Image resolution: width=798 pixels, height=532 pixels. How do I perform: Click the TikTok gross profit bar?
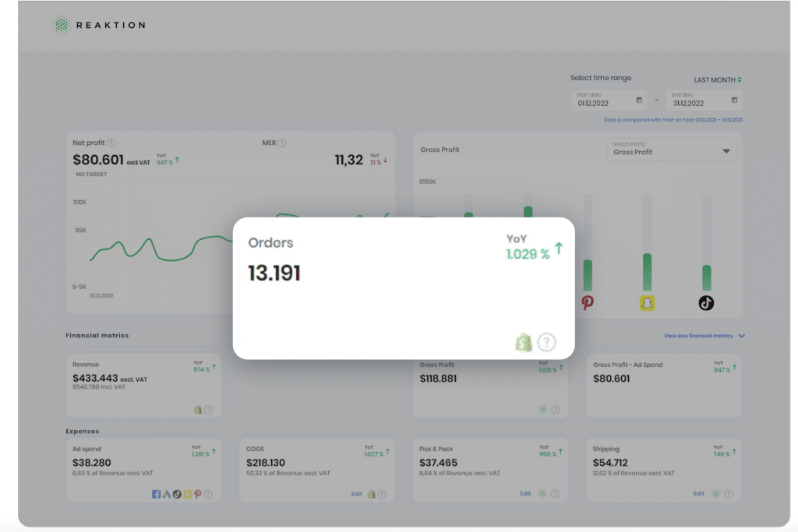point(706,278)
